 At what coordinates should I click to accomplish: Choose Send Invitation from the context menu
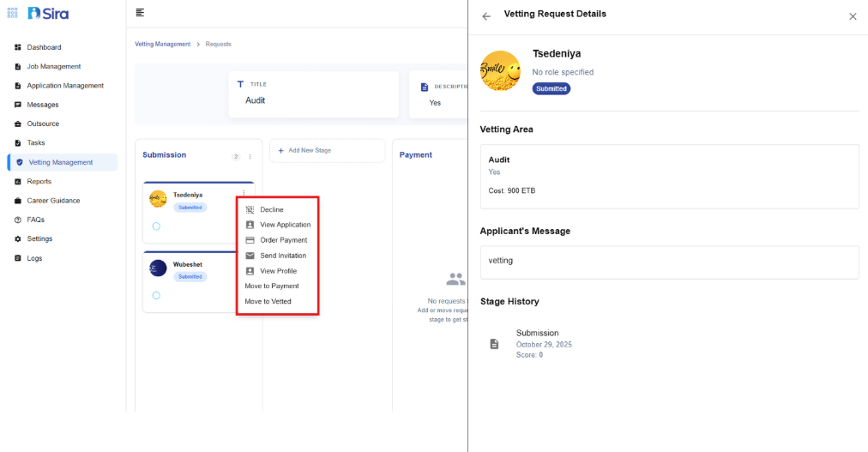click(282, 256)
